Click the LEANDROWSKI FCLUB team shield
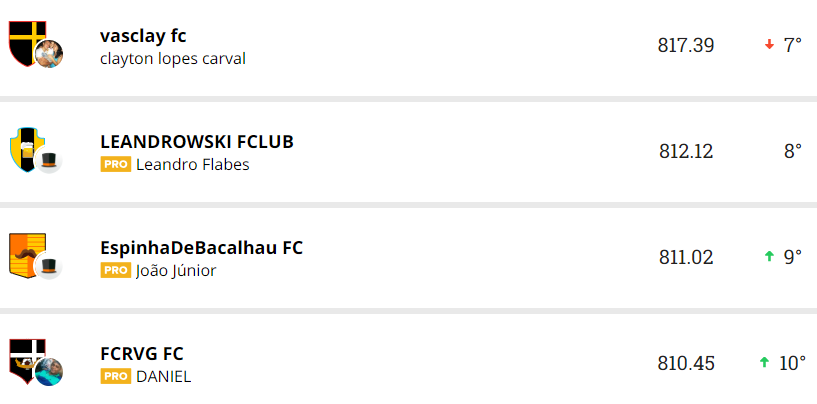The height and width of the screenshot is (404, 817). (x=24, y=147)
